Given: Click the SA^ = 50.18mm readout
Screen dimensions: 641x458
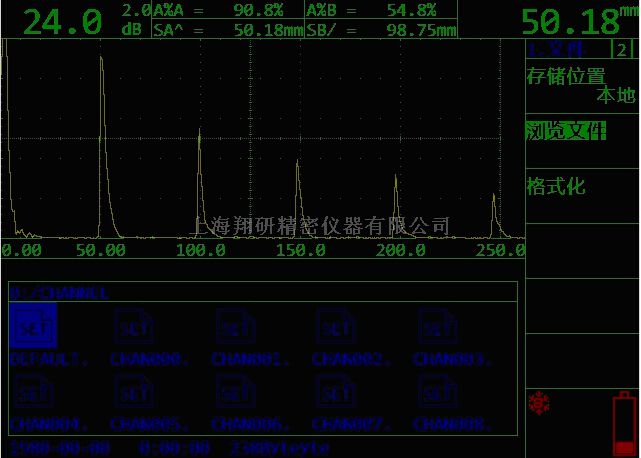Looking at the screenshot, I should pos(228,29).
